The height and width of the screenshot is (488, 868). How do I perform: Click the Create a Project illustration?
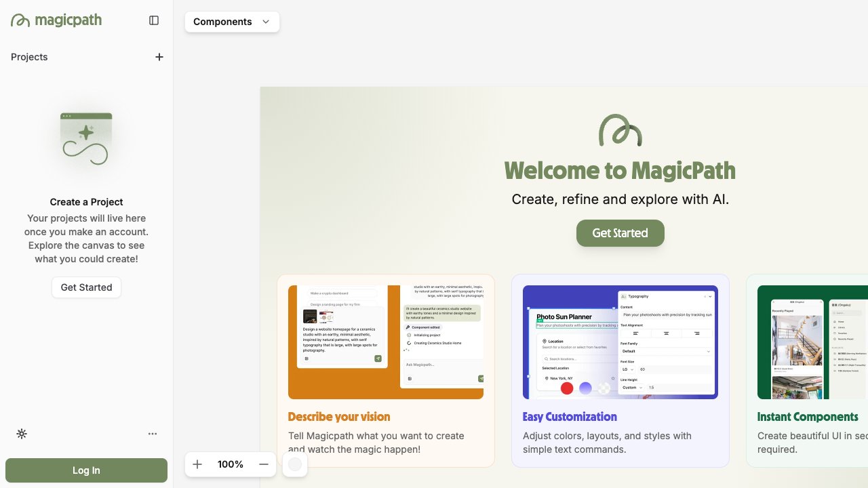[x=86, y=140]
